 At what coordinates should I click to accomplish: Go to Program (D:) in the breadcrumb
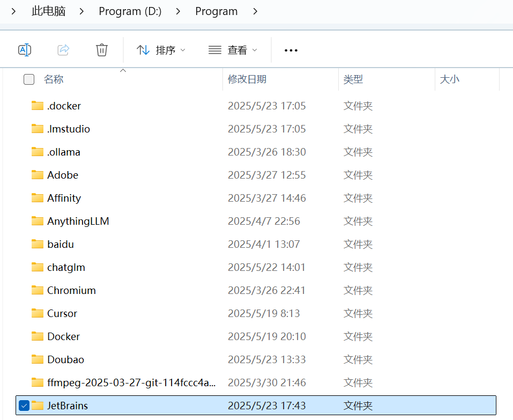point(130,11)
